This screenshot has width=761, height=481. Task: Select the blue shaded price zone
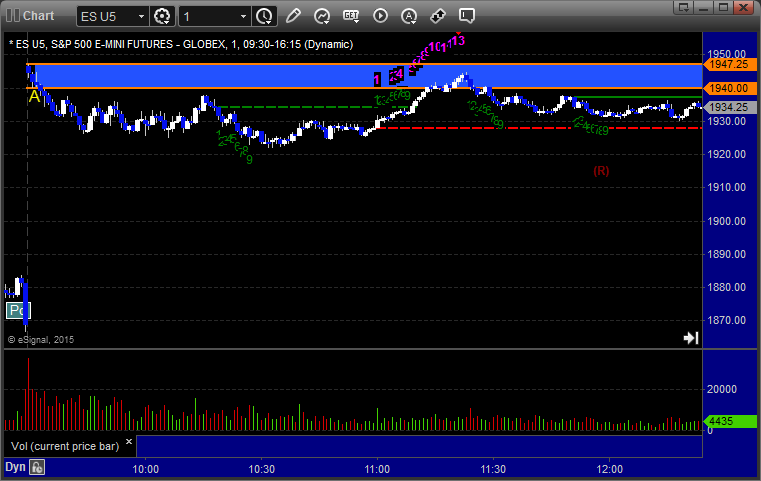pos(364,76)
